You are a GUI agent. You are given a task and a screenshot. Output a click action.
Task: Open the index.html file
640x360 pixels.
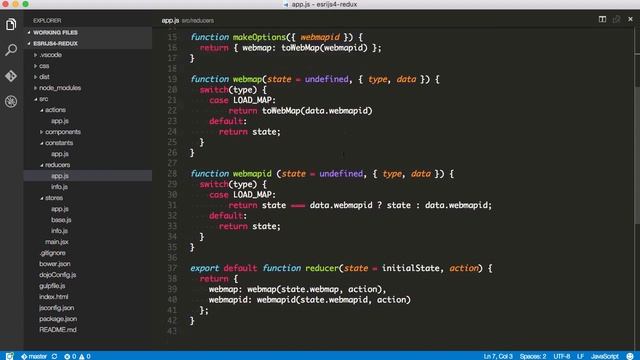tap(53, 297)
